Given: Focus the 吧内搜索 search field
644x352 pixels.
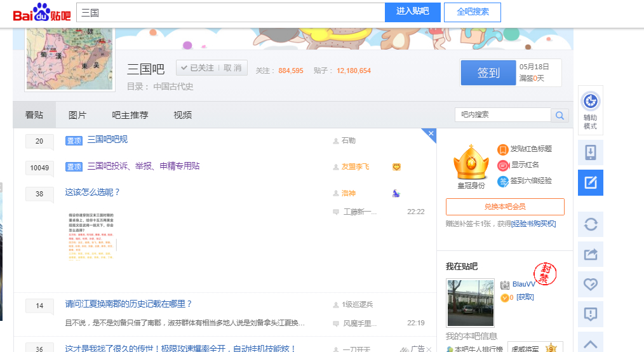Looking at the screenshot, I should (502, 115).
